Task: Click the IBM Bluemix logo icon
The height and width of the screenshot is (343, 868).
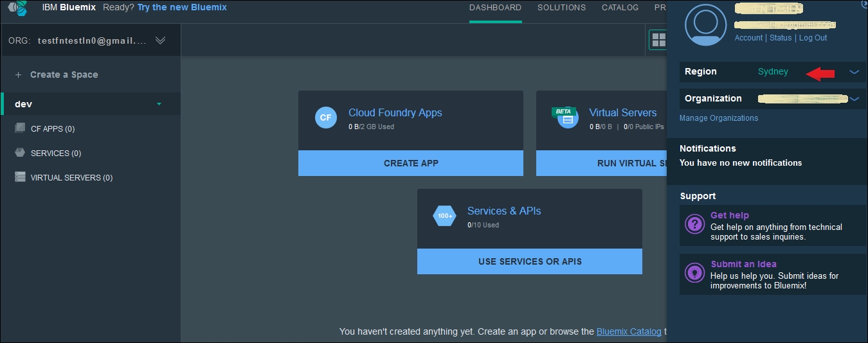Action: coord(17,8)
